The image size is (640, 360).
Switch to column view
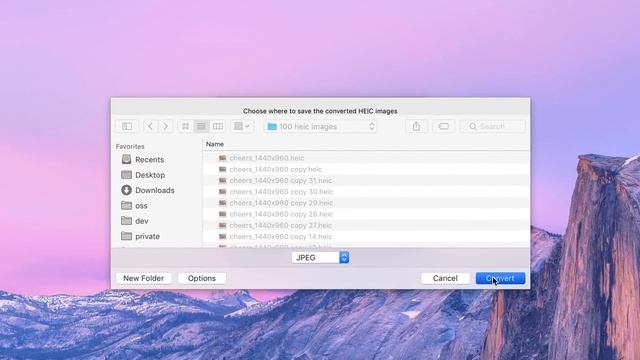(218, 127)
